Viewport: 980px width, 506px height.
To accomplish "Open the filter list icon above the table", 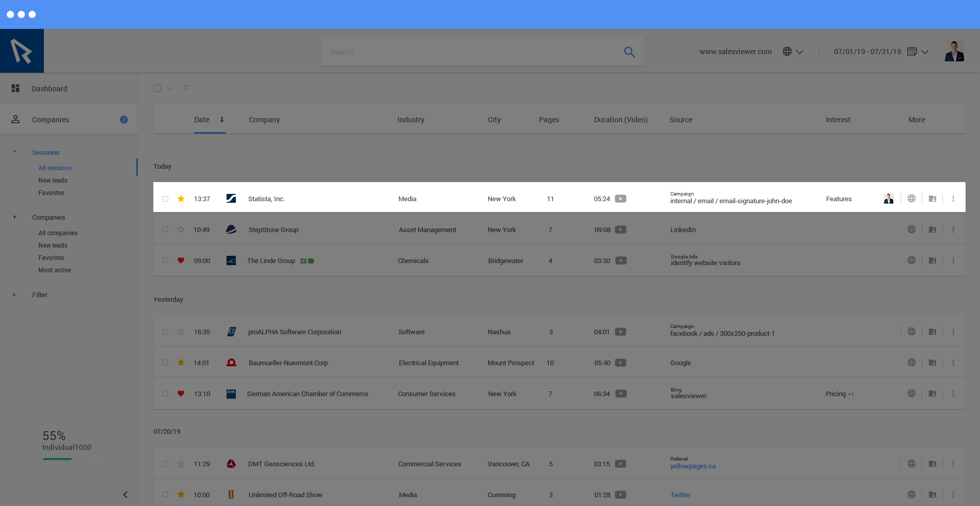I will [x=186, y=88].
